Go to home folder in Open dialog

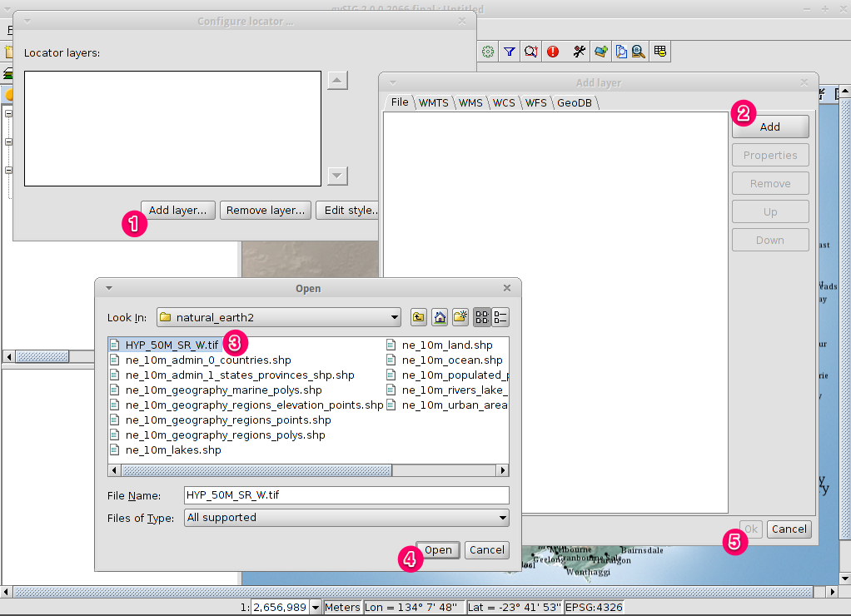[x=440, y=317]
